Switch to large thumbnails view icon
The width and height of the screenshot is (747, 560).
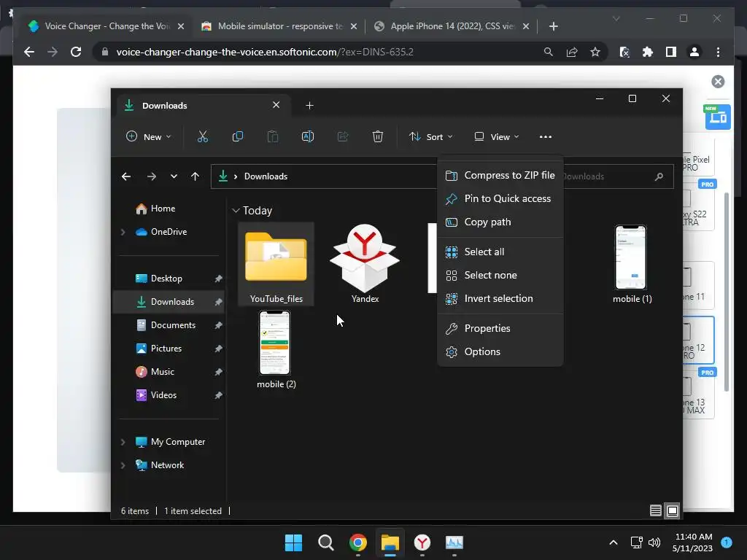[672, 510]
